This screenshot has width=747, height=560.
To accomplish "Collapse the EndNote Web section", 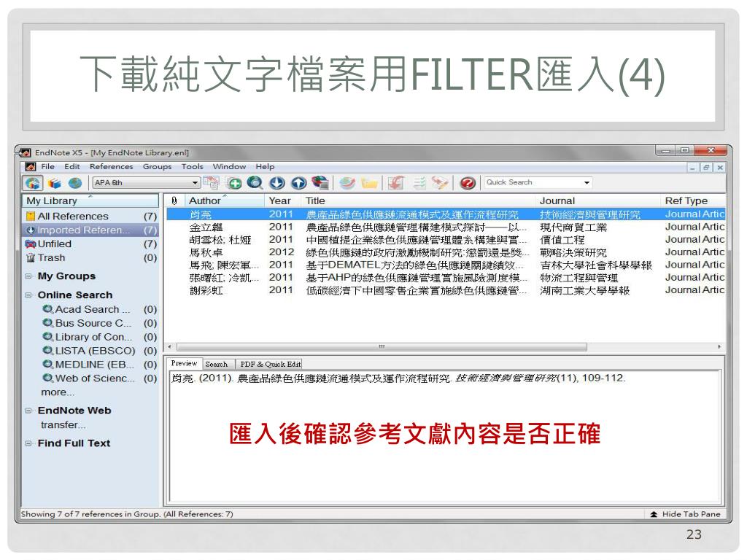I will pyautogui.click(x=28, y=411).
